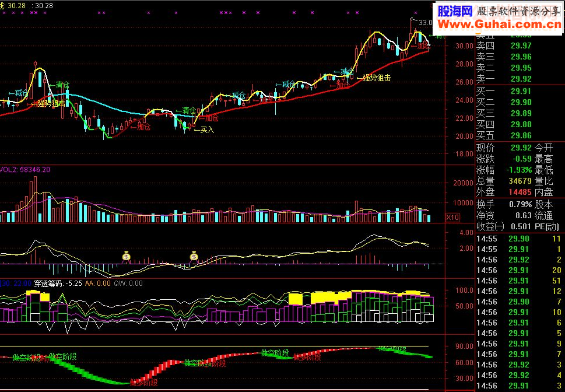Click the 14:56 29.91 tick with volume 10
The height and width of the screenshot is (392, 565).
coord(520,312)
